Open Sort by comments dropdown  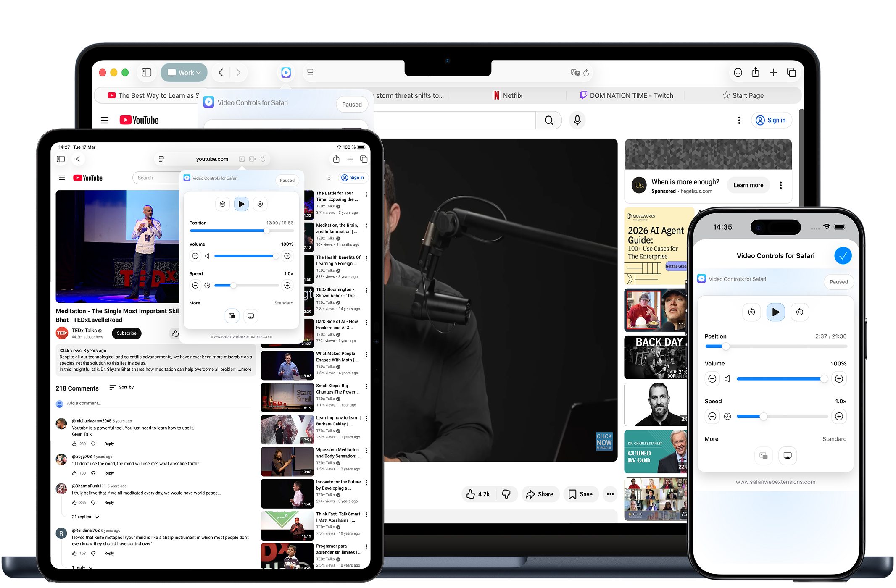(121, 387)
